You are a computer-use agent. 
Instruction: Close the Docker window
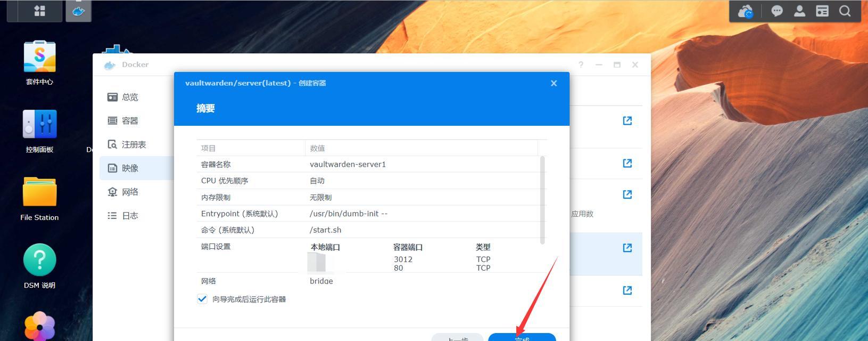635,64
